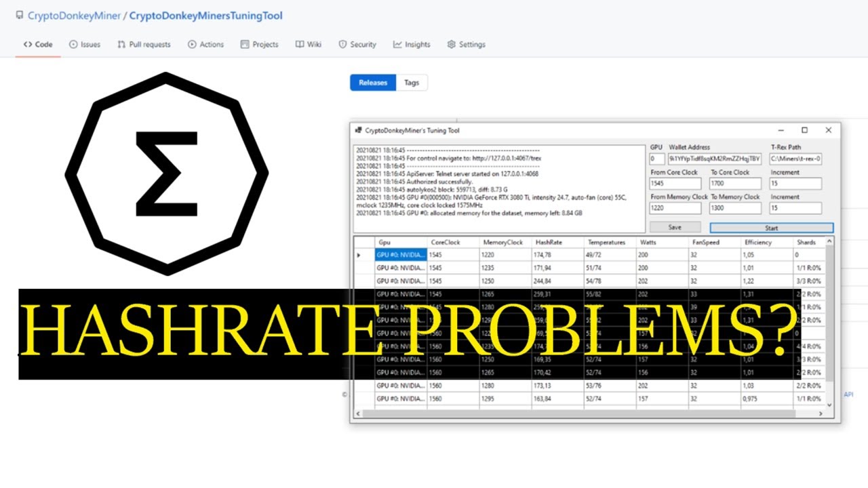This screenshot has width=868, height=488.
Task: Click the FanSpeed column header
Action: click(714, 242)
